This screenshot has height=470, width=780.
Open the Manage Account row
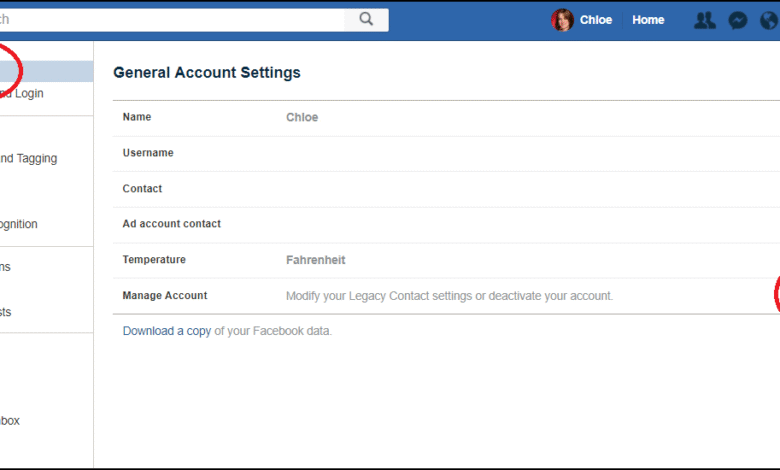coord(446,296)
